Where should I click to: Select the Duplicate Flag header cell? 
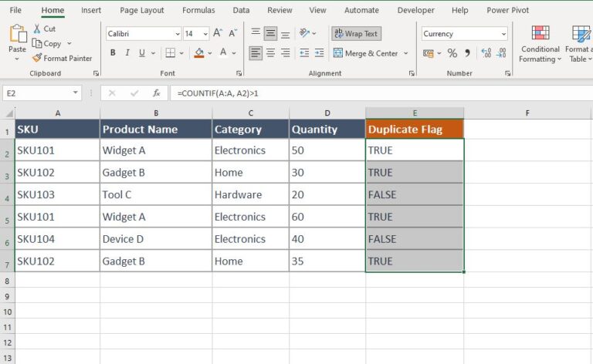pyautogui.click(x=415, y=129)
